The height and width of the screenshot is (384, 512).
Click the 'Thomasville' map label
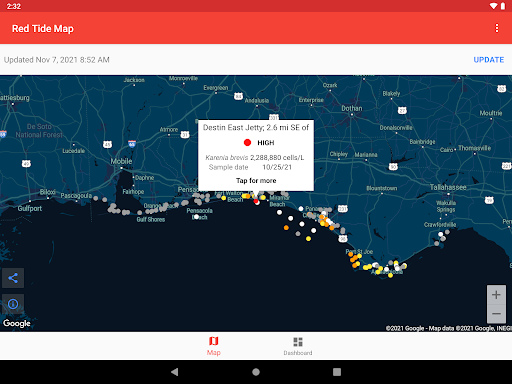coord(474,148)
